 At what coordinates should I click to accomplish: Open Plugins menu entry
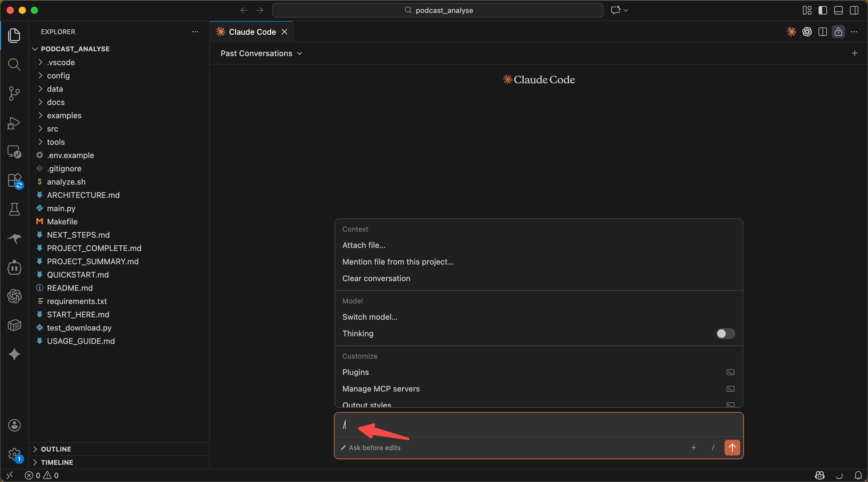click(x=539, y=372)
